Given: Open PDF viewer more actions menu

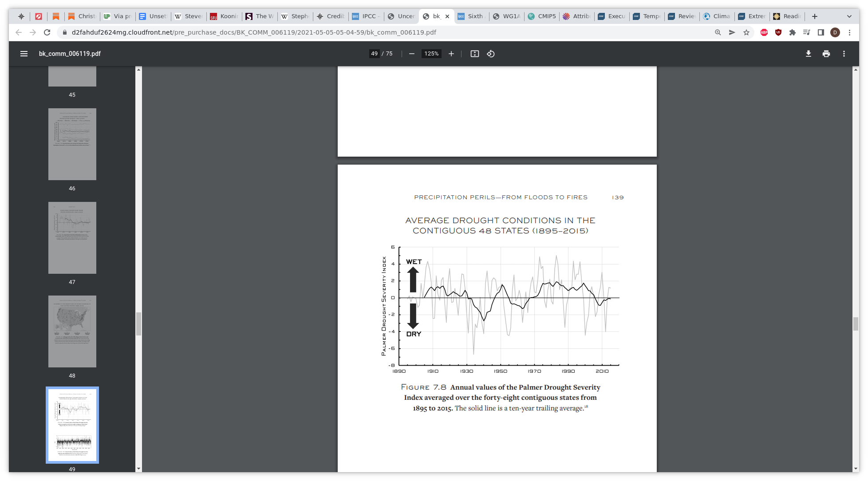Looking at the screenshot, I should (x=844, y=54).
